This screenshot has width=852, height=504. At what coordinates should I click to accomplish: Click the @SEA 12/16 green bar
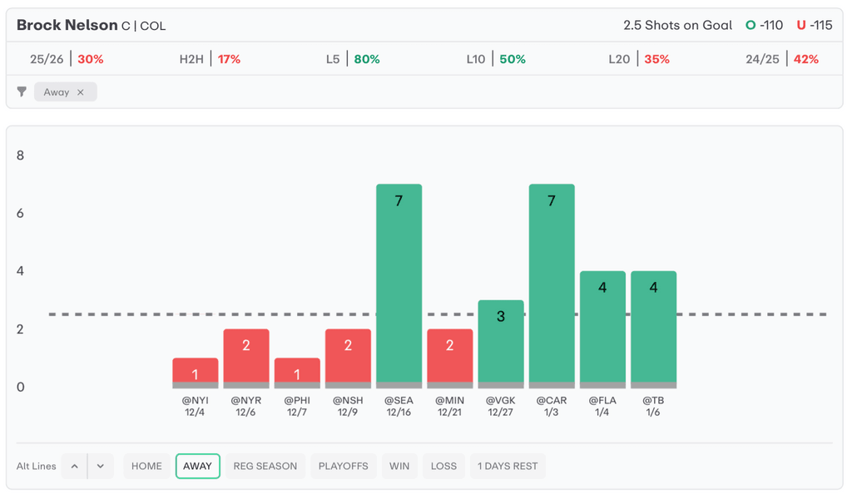399,283
